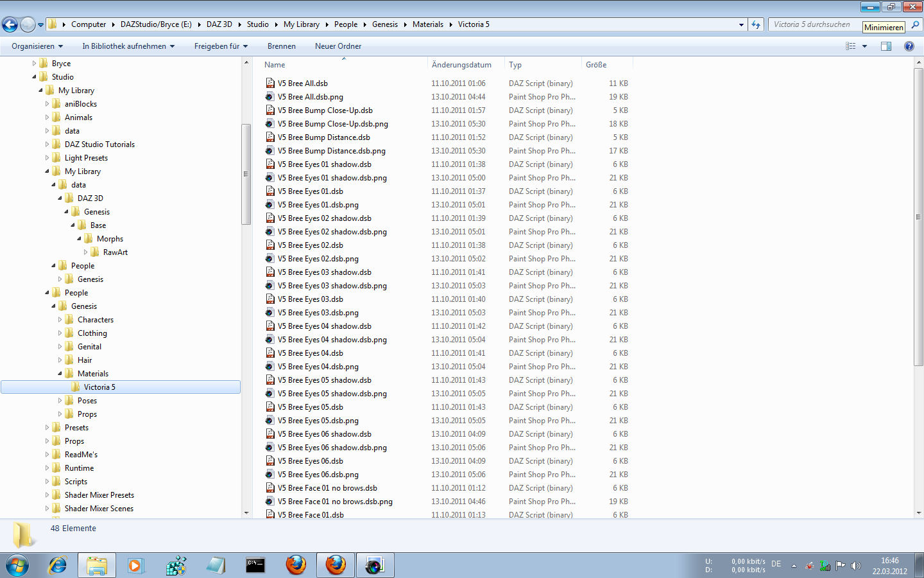The image size is (924, 578).
Task: Click the Forward navigation arrow
Action: 28,24
